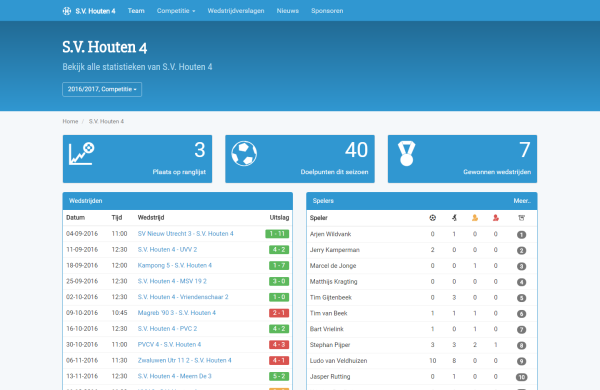The image size is (600, 390).
Task: Click the yellow card icon column header
Action: pyautogui.click(x=475, y=218)
